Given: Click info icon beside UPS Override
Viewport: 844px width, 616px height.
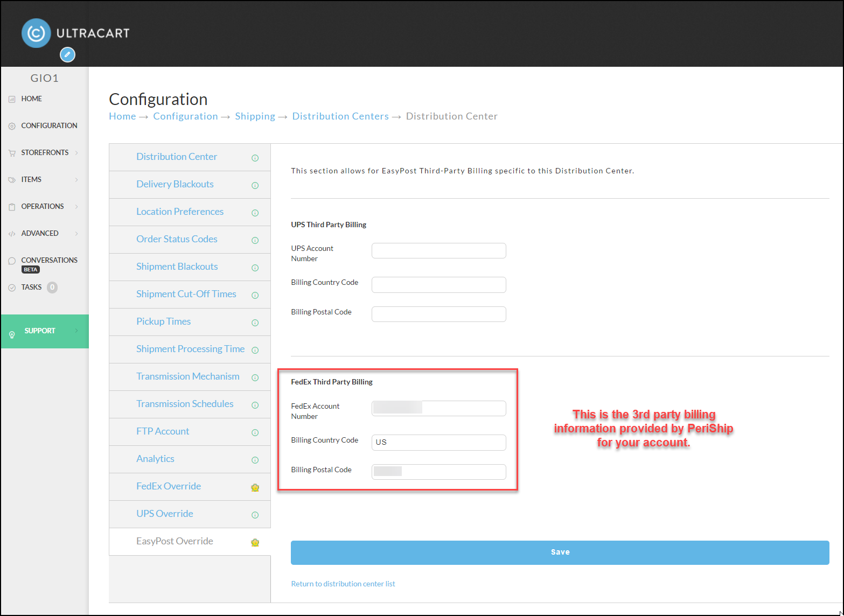Looking at the screenshot, I should click(x=255, y=515).
